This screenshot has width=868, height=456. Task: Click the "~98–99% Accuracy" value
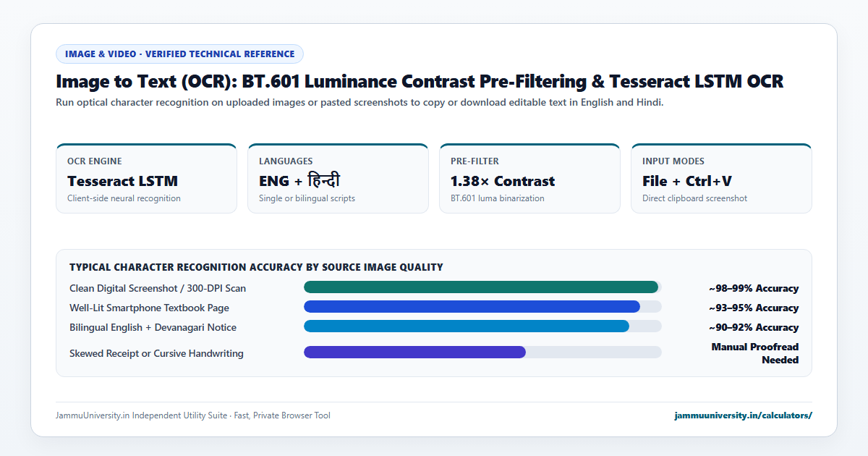coord(754,288)
